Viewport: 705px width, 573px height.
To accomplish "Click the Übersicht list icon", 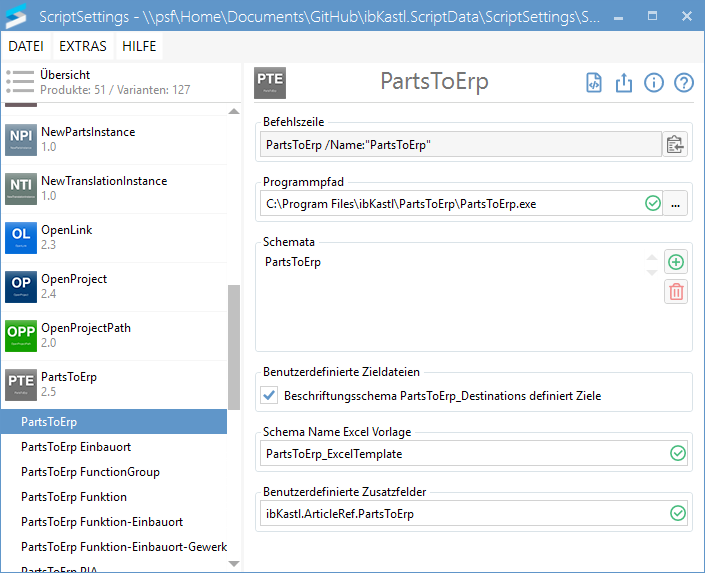I will (x=20, y=81).
